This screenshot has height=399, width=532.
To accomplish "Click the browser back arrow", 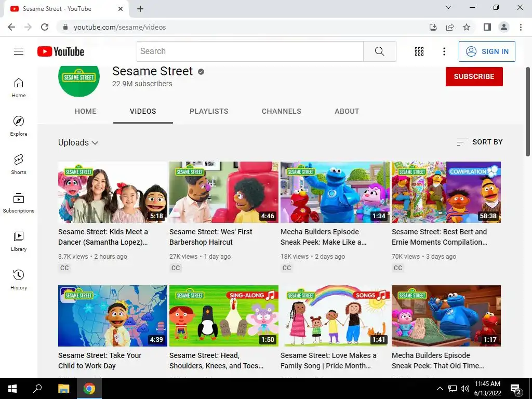I will (x=11, y=27).
